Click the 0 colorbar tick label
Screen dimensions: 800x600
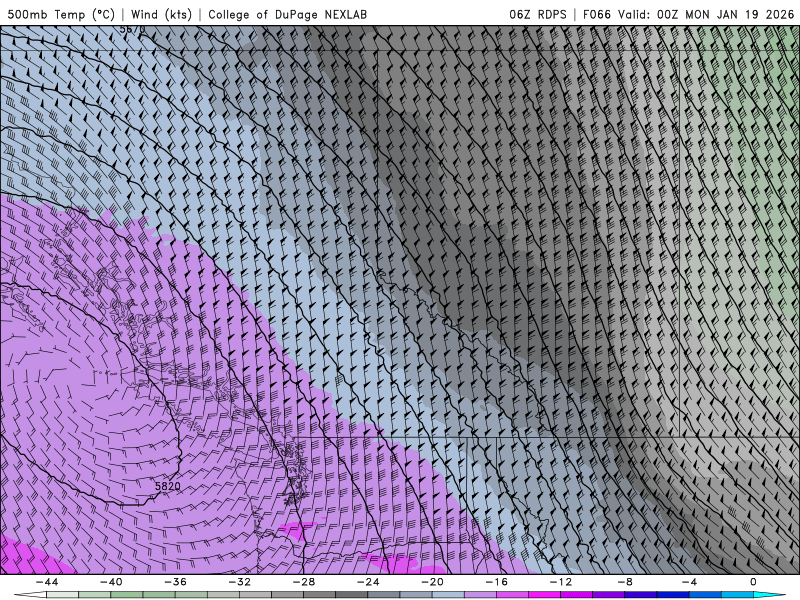(753, 582)
